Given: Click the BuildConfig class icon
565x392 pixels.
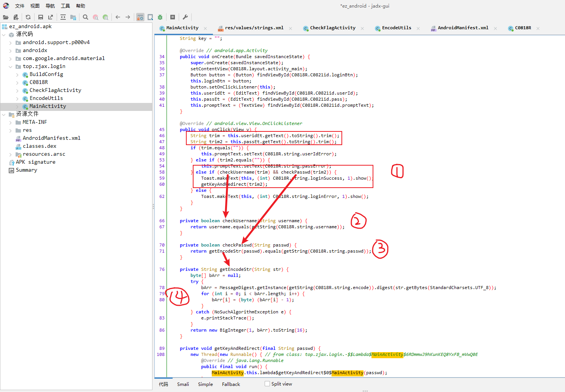Looking at the screenshot, I should [25, 75].
